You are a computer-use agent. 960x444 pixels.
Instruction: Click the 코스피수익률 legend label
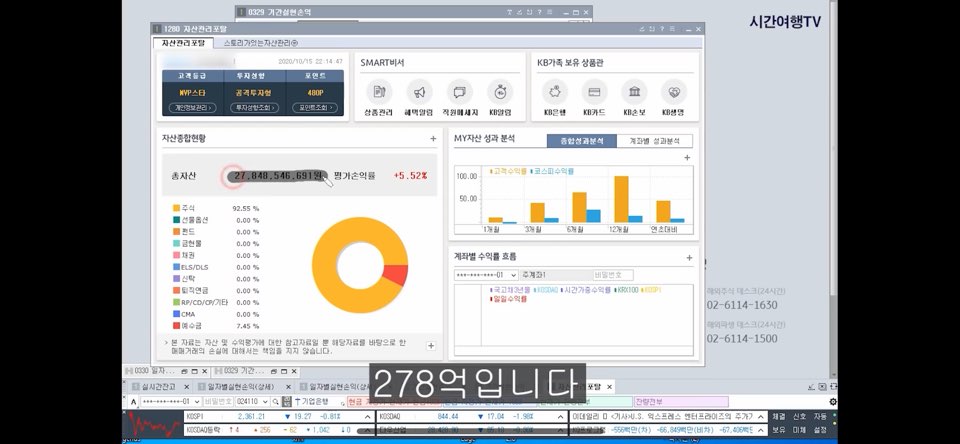(x=552, y=171)
